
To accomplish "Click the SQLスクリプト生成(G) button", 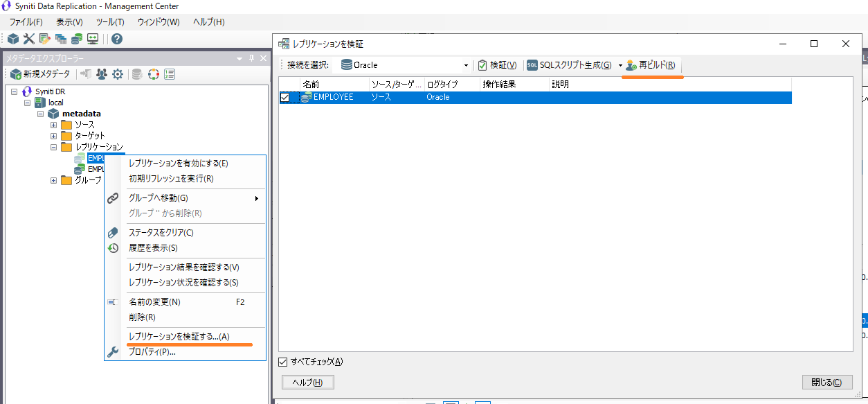I will (x=570, y=65).
